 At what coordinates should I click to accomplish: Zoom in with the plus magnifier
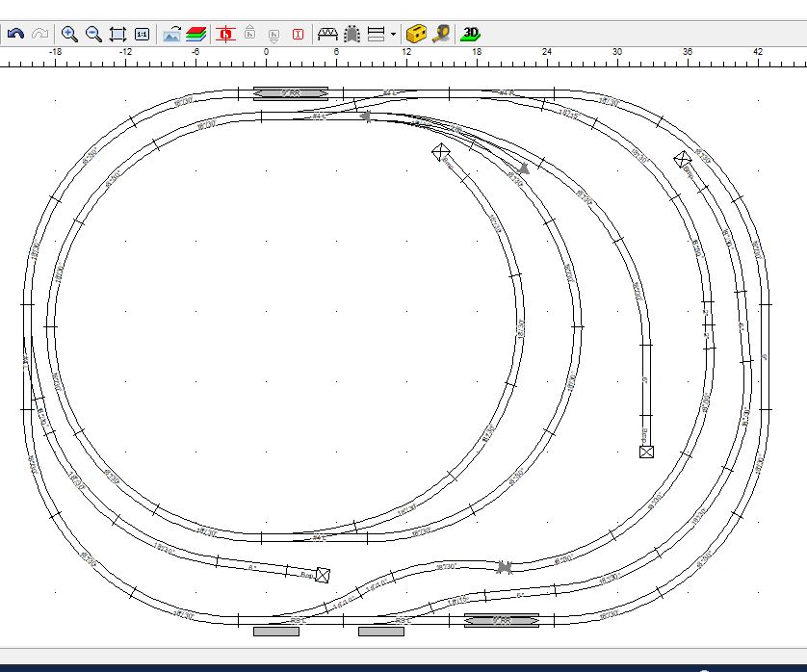(x=69, y=34)
